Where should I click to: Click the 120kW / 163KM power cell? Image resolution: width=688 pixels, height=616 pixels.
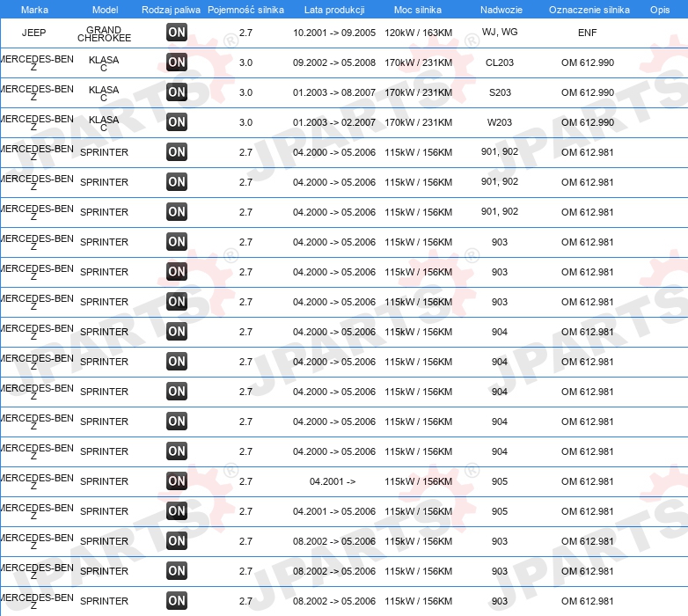point(418,33)
